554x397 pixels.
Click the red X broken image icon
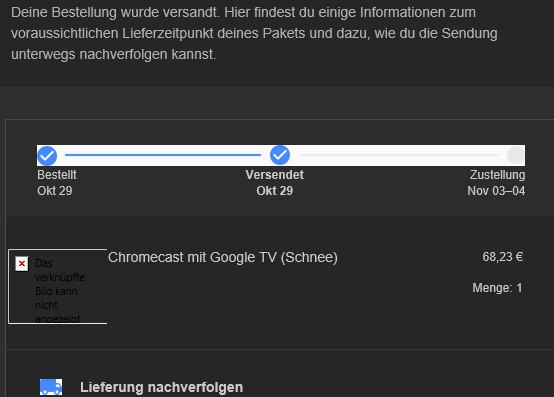22,263
